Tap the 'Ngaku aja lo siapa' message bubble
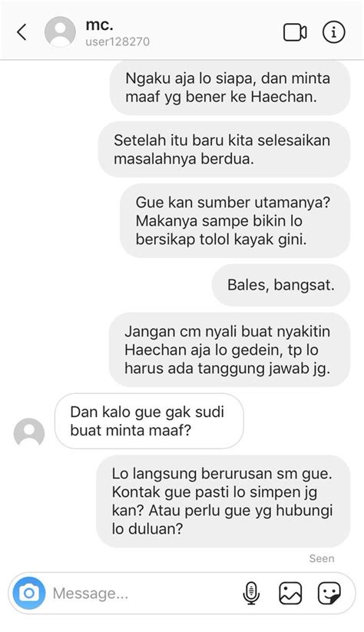The image size is (364, 632). click(230, 88)
